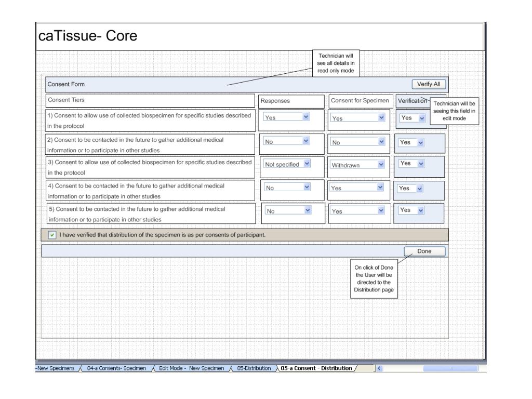Click the Verify All button

[x=429, y=84]
